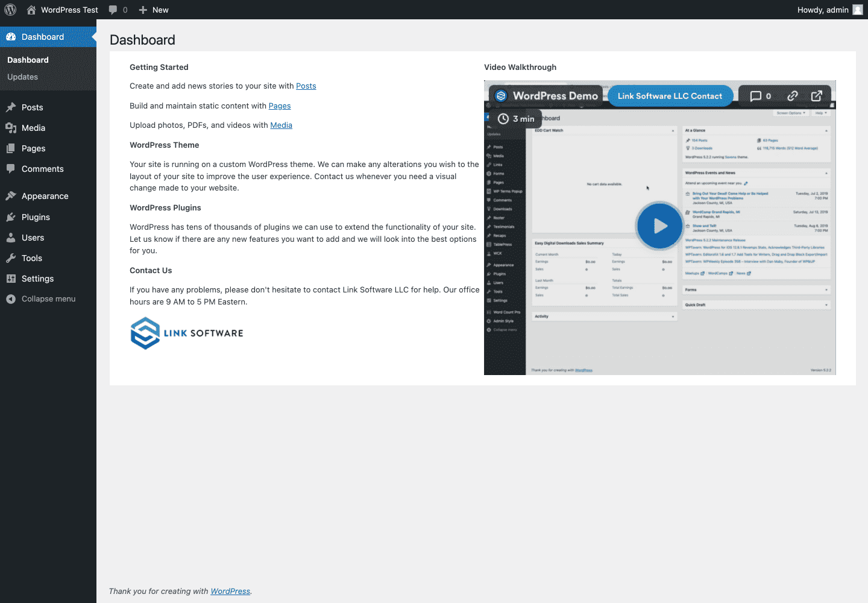This screenshot has width=868, height=603.
Task: Click the Link Software LLC Contact button
Action: pos(670,95)
